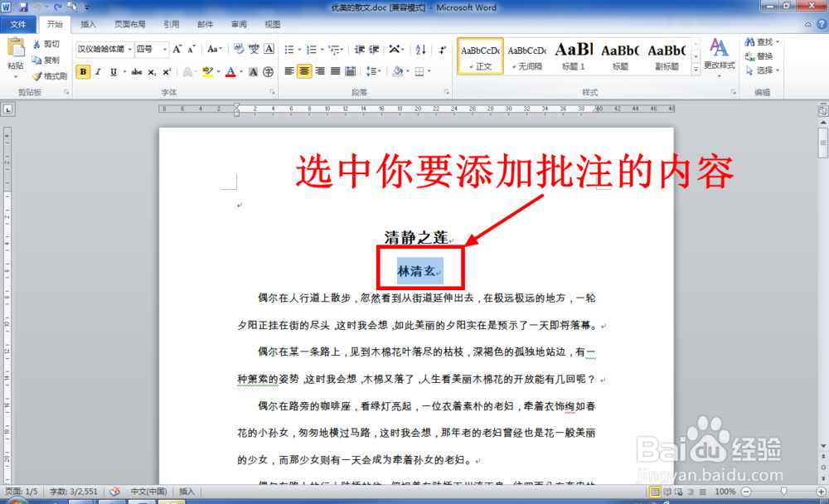Toggle show/hide paragraph marks

[x=443, y=50]
